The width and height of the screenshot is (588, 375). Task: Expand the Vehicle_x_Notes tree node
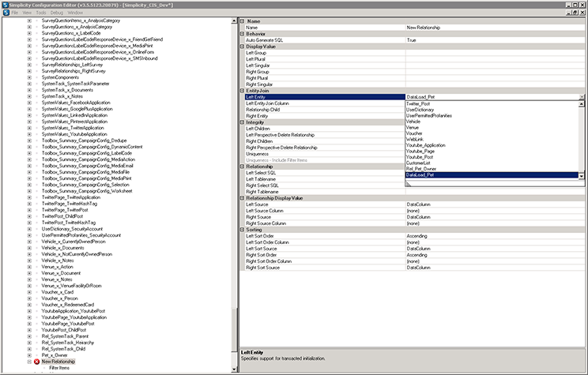pyautogui.click(x=29, y=261)
